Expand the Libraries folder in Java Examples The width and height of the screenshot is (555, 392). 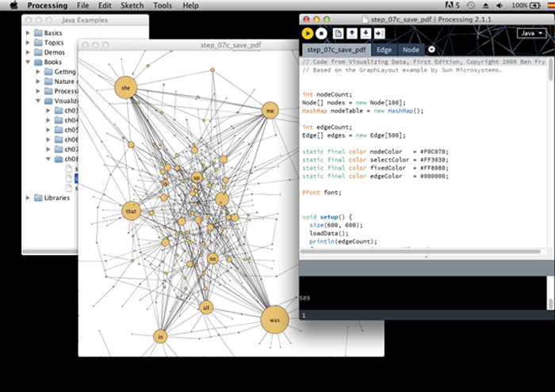point(28,198)
